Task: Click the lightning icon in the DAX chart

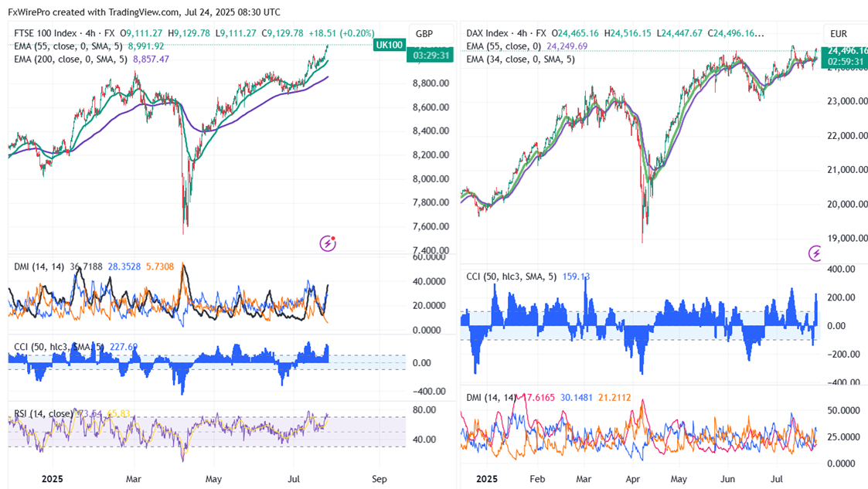Action: (x=815, y=253)
